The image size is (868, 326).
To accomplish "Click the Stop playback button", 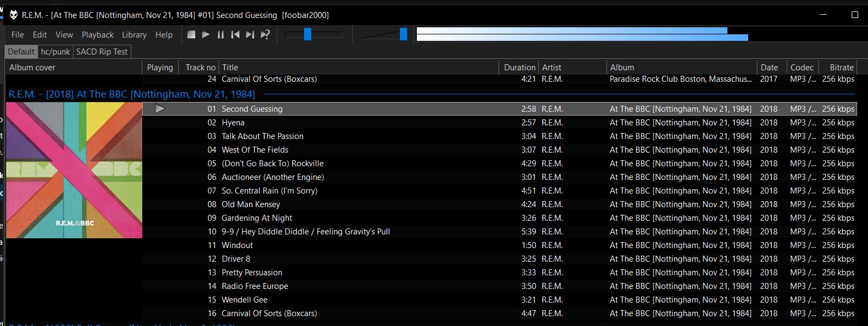I will 191,34.
